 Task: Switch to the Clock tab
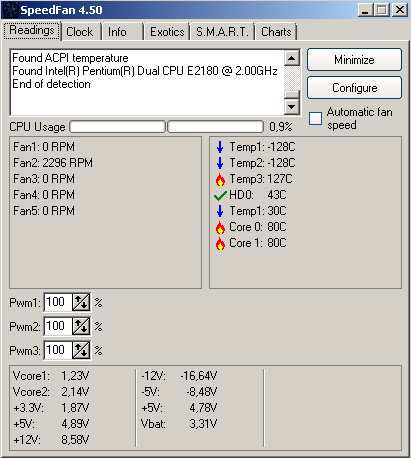pyautogui.click(x=81, y=32)
